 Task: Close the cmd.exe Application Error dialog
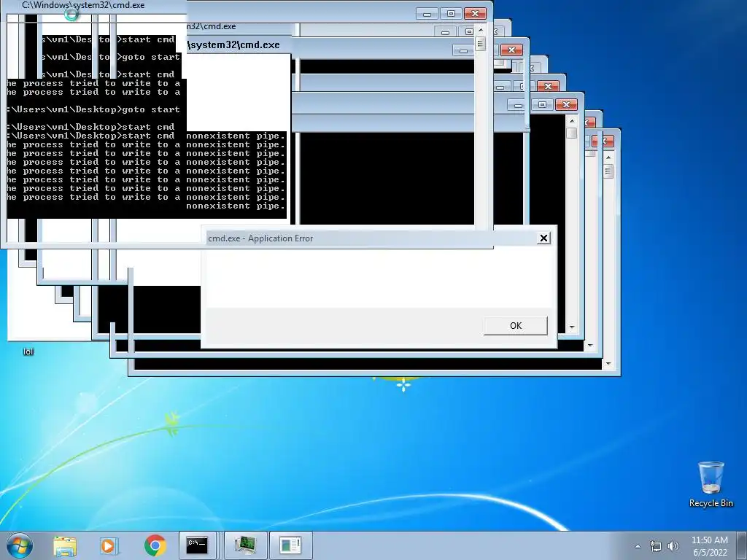click(543, 238)
